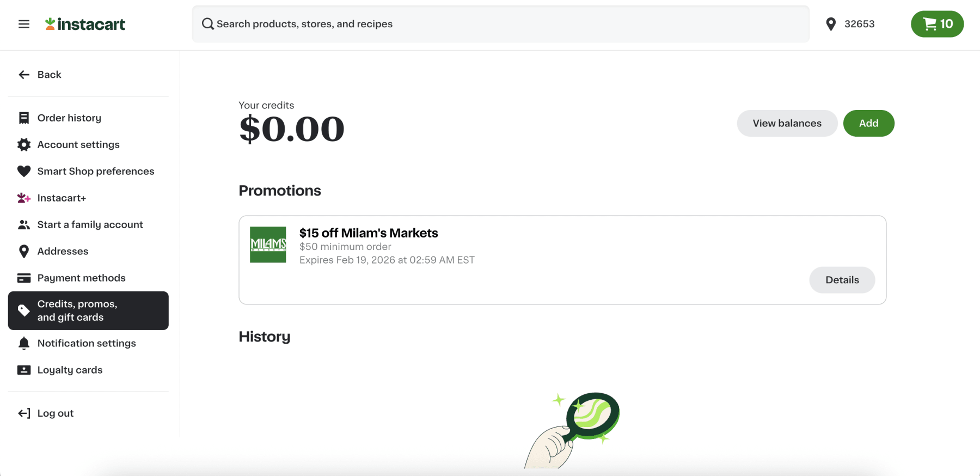This screenshot has height=476, width=980.
Task: Click the Notification settings bell icon
Action: pyautogui.click(x=24, y=344)
